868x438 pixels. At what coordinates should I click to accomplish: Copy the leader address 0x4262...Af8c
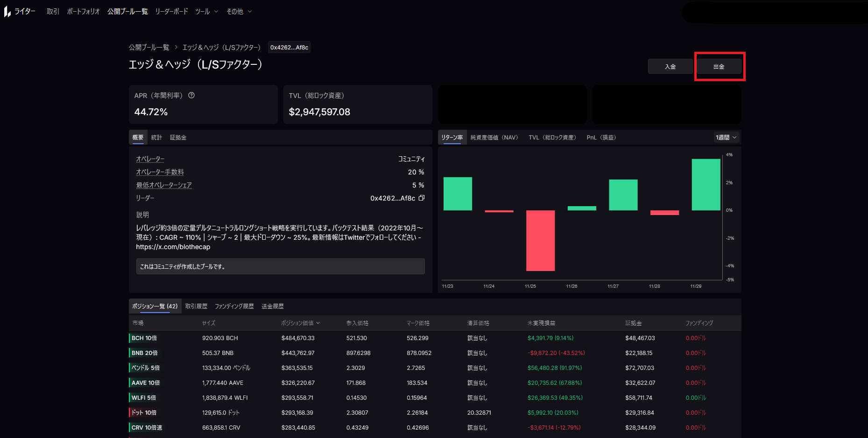(x=422, y=198)
